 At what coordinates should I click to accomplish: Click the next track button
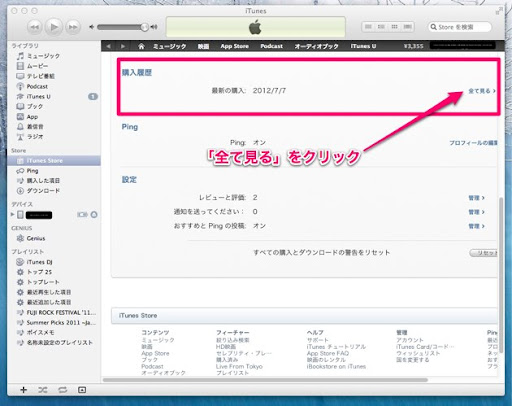point(73,27)
